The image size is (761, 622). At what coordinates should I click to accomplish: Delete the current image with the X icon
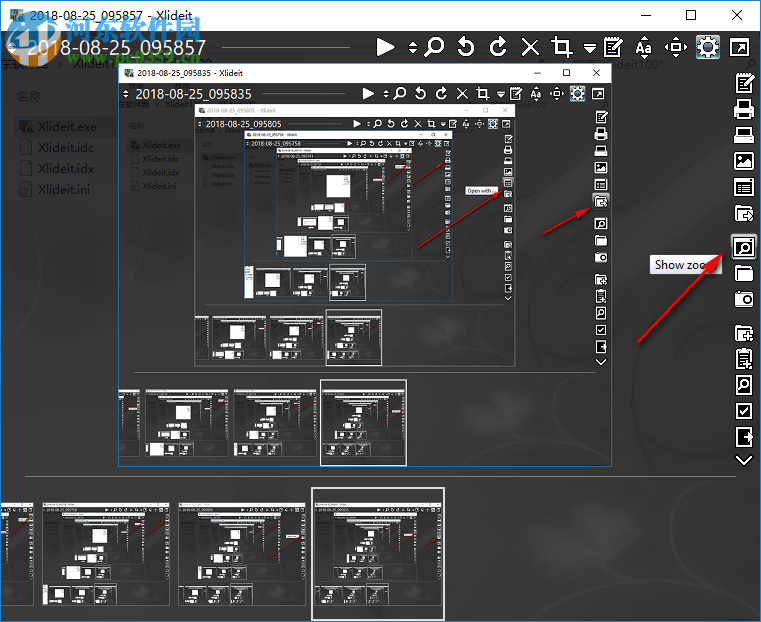tap(529, 48)
